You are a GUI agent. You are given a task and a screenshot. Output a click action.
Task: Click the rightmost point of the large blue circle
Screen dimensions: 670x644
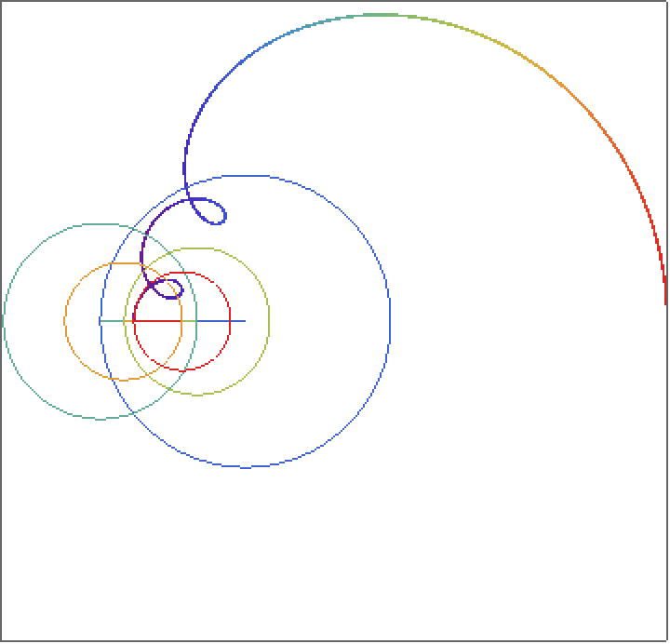pos(390,321)
